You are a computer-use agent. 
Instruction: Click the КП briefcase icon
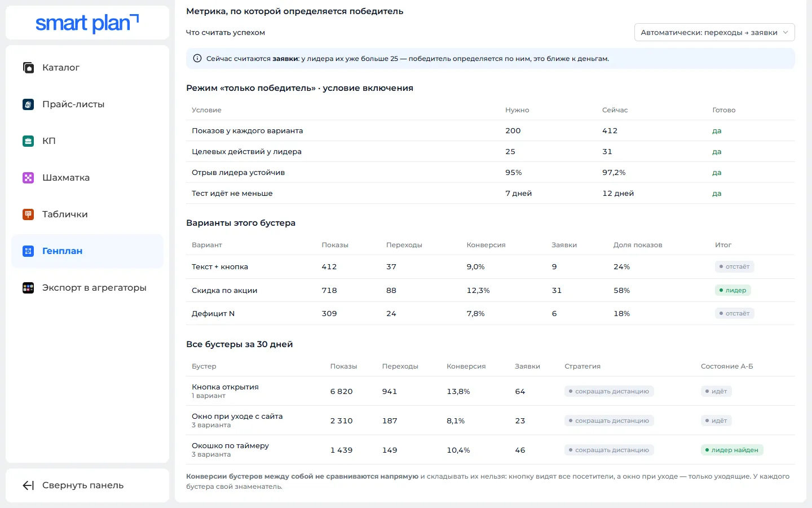[28, 141]
